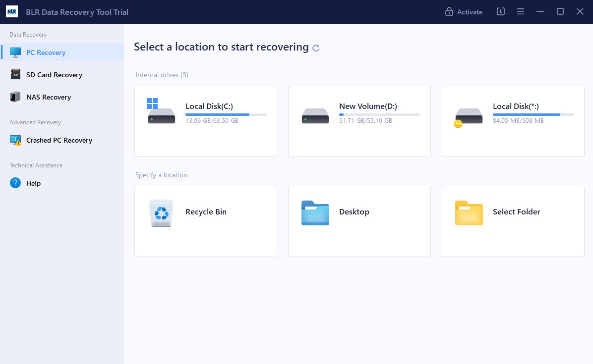Click Local Disk(C:) usage bar
593x364 pixels.
coord(226,114)
